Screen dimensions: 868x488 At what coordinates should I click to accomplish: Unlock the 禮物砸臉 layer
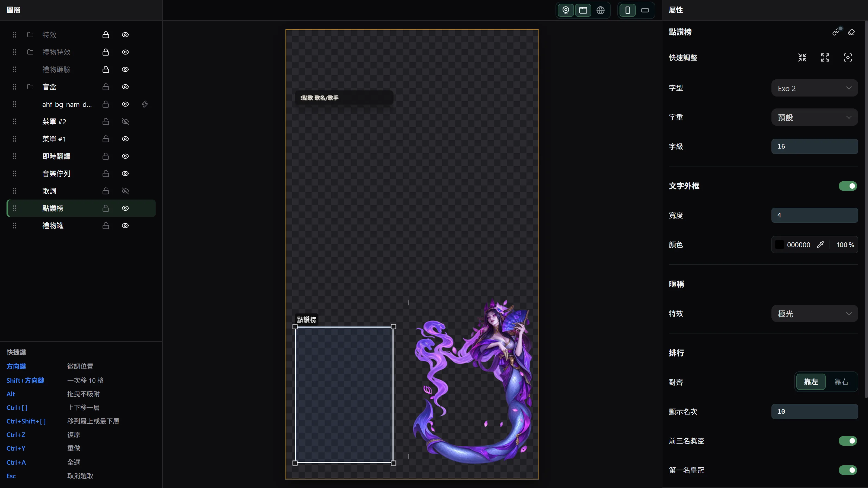pos(106,69)
